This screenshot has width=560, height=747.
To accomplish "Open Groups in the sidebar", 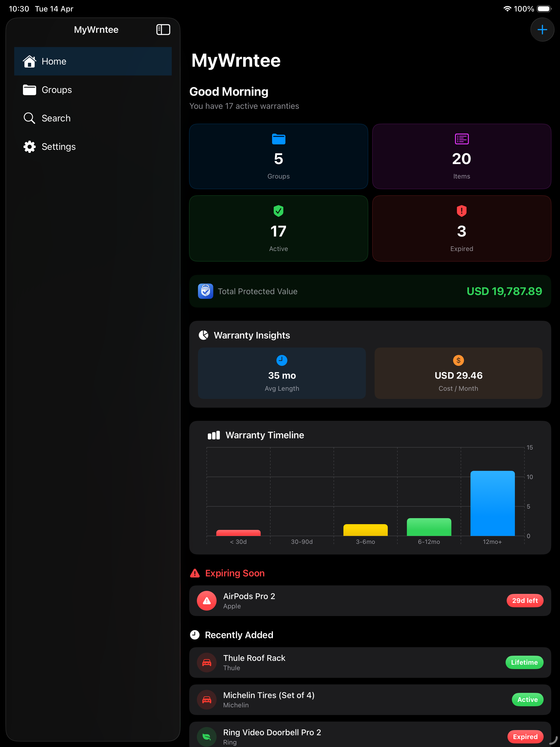I will pyautogui.click(x=93, y=90).
